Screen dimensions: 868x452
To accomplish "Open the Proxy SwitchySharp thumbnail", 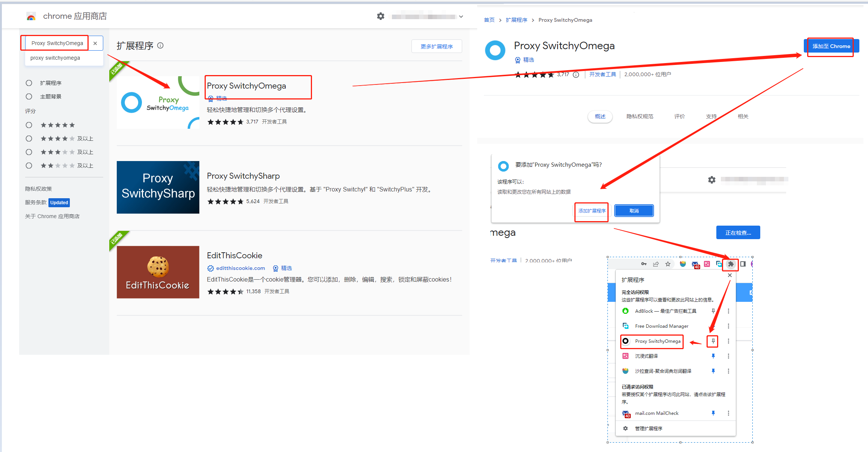I will (x=158, y=187).
